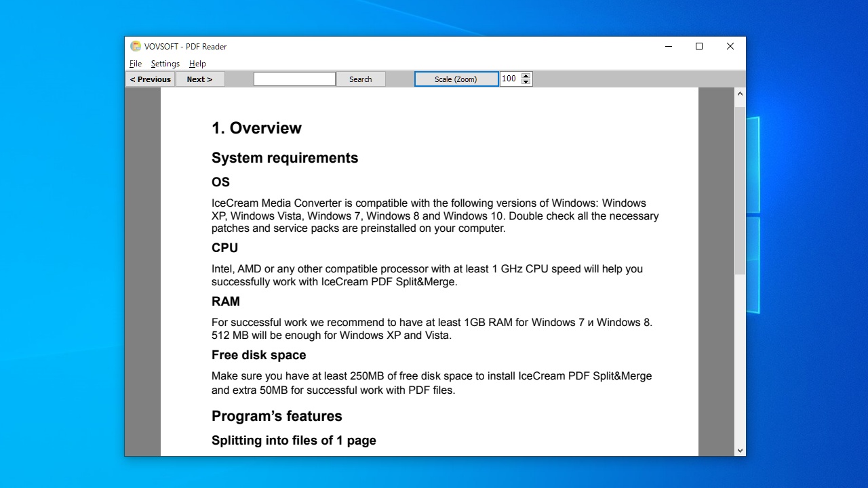
Task: Click the 'RAM' subheading
Action: (x=226, y=302)
